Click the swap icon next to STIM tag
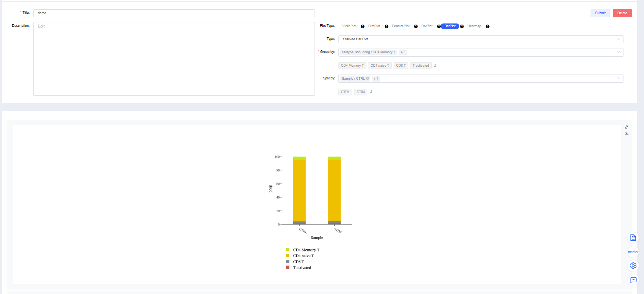Screen dimensions: 644x294 coord(371,92)
